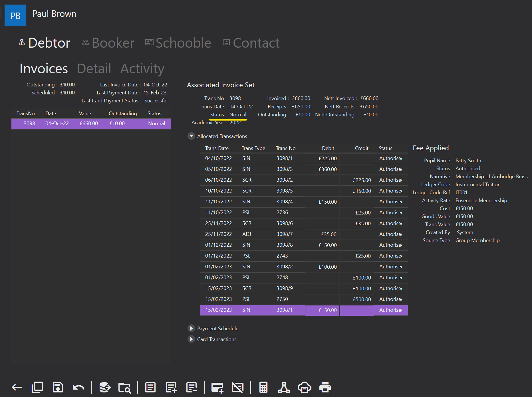Click the printer icon

325,387
